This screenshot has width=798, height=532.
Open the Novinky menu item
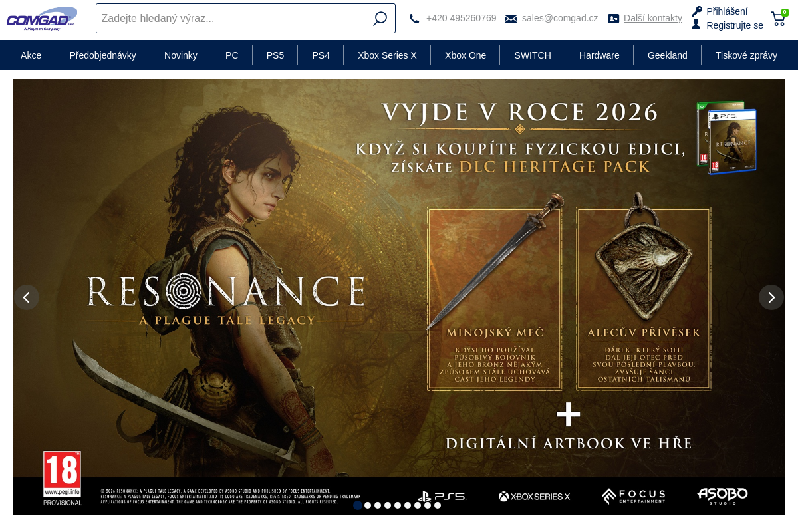tap(181, 55)
